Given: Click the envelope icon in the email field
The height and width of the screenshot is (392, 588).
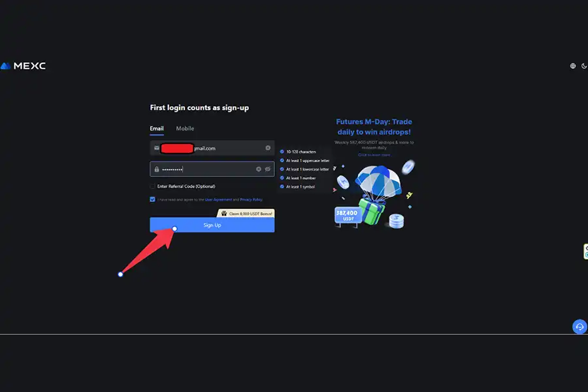Looking at the screenshot, I should (x=157, y=148).
